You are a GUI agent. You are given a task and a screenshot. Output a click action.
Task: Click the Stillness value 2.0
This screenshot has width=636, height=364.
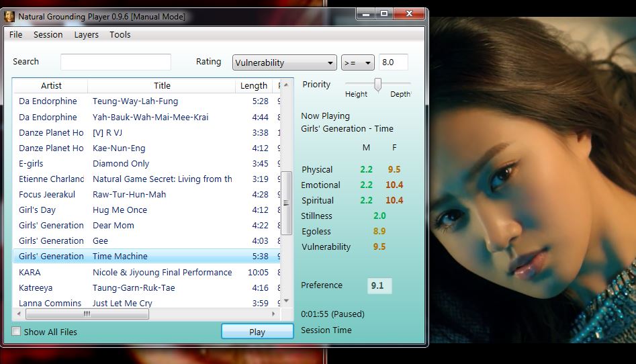379,216
